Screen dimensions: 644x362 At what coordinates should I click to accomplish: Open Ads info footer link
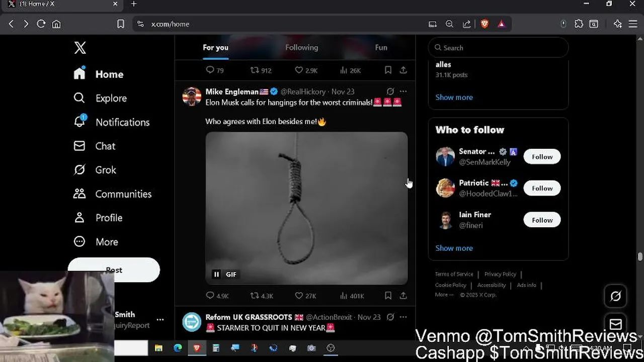(x=526, y=285)
